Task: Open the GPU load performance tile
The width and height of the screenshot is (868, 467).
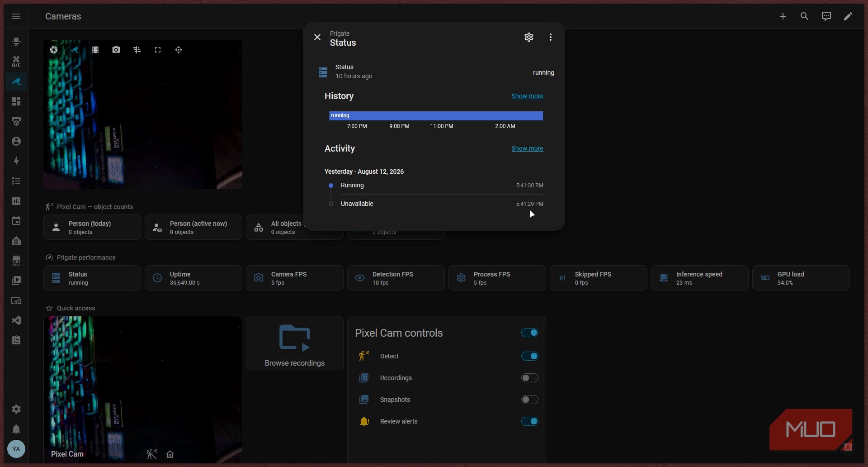Action: [x=801, y=278]
